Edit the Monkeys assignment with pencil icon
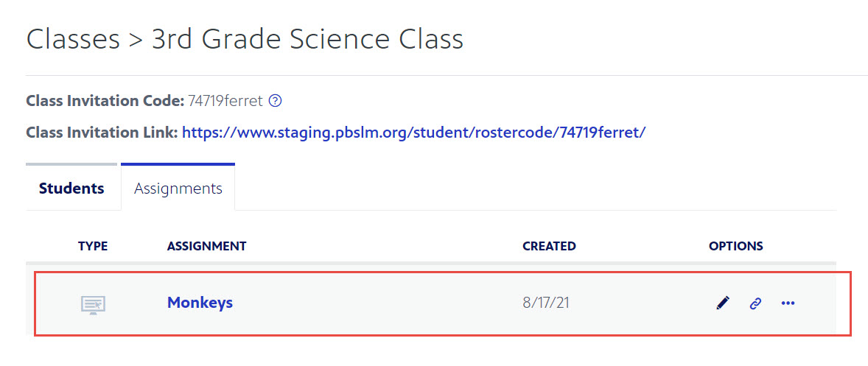This screenshot has width=868, height=366. [x=722, y=303]
